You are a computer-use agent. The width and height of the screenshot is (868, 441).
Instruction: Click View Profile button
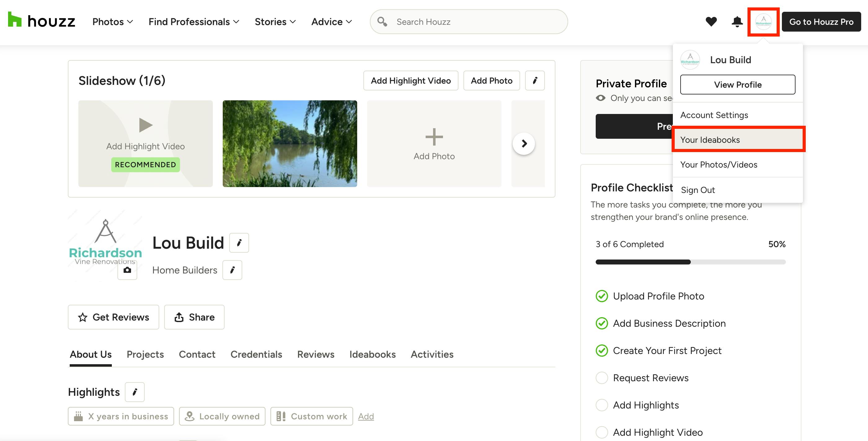pyautogui.click(x=738, y=85)
